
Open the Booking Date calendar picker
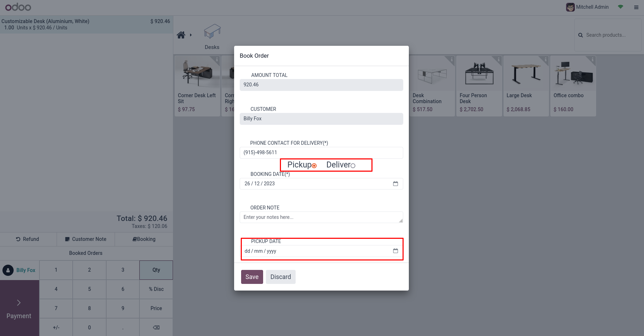[396, 184]
